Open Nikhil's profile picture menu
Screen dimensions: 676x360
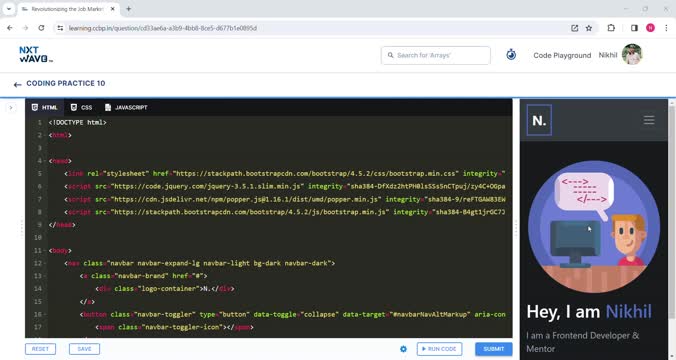632,55
